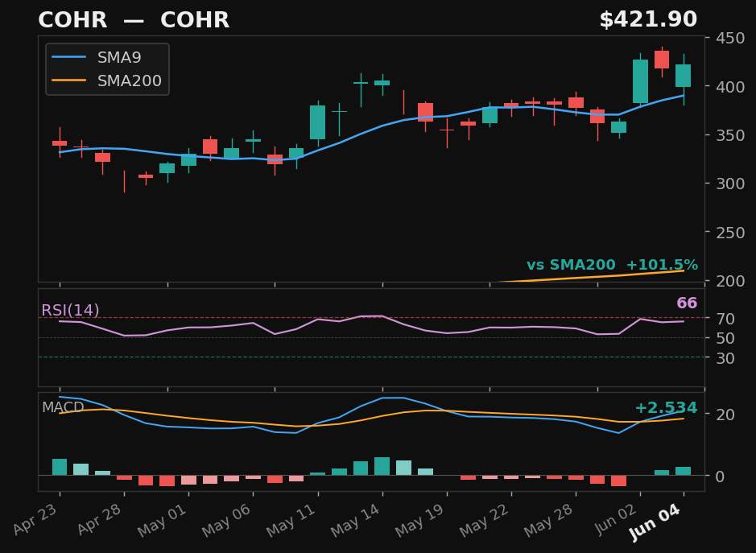Image resolution: width=756 pixels, height=553 pixels.
Task: Click the 300 price axis tick label
Action: [730, 184]
